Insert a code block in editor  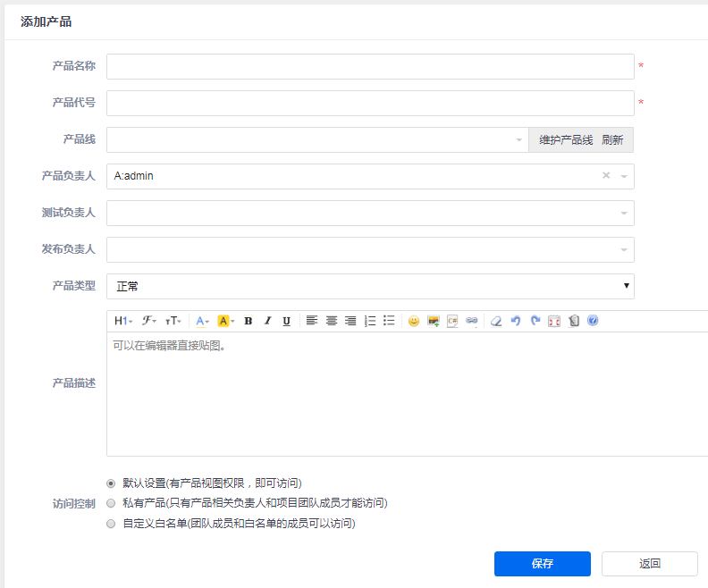(452, 321)
